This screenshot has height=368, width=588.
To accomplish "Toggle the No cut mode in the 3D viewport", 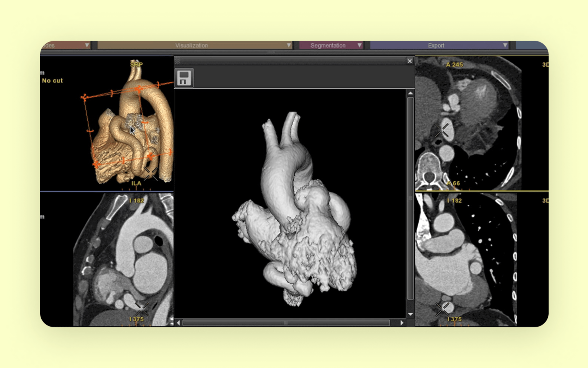I will click(x=52, y=80).
